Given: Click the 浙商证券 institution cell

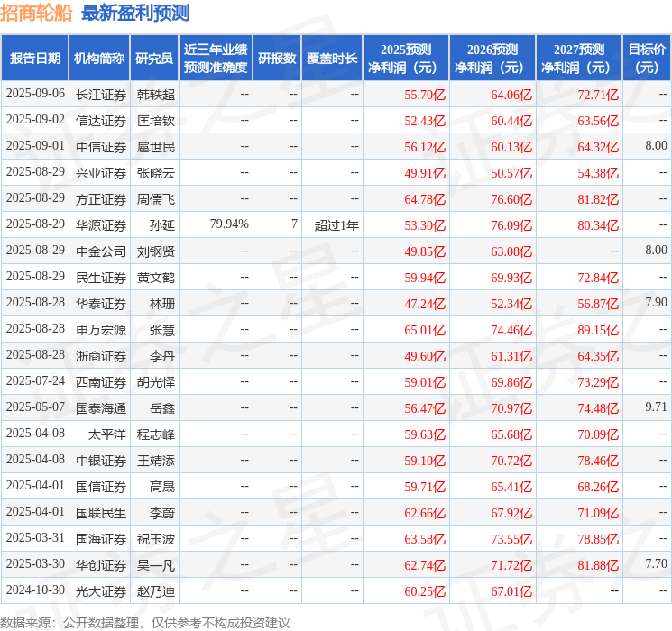Looking at the screenshot, I should (101, 356).
